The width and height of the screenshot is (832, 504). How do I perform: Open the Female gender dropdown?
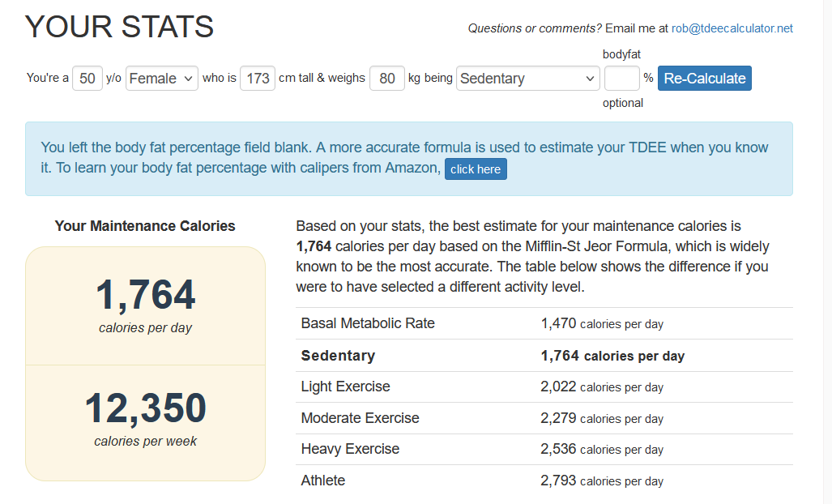(162, 78)
